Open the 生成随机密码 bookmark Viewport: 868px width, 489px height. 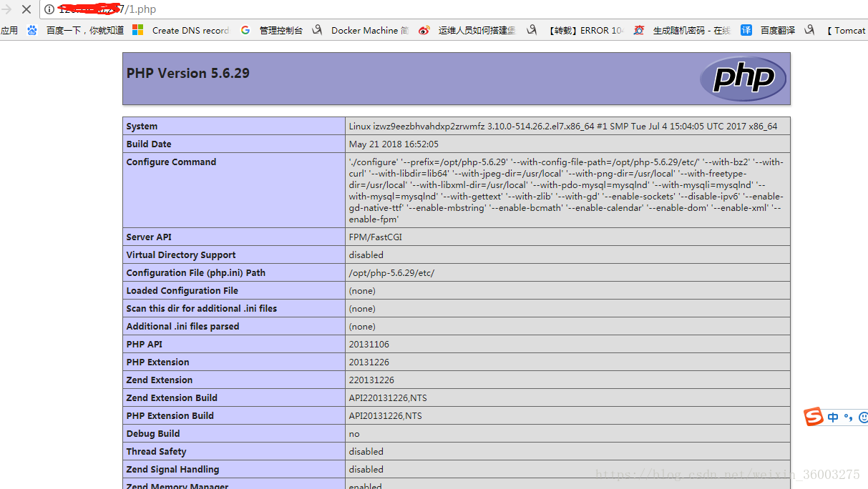(692, 30)
